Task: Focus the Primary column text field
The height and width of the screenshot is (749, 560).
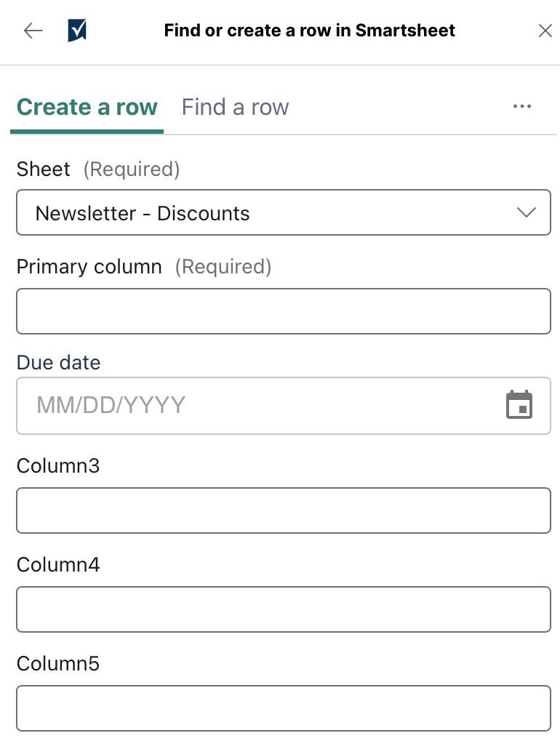Action: pyautogui.click(x=284, y=311)
